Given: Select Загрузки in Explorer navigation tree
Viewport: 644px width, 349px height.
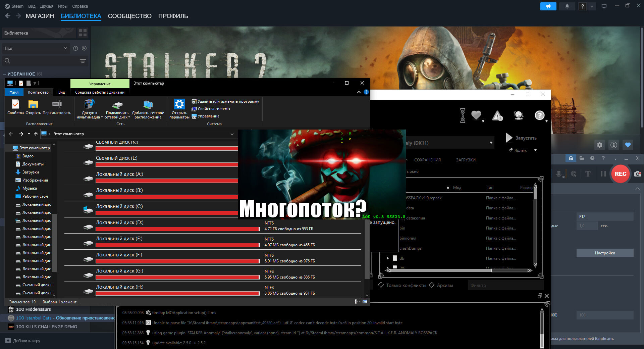Looking at the screenshot, I should 30,172.
